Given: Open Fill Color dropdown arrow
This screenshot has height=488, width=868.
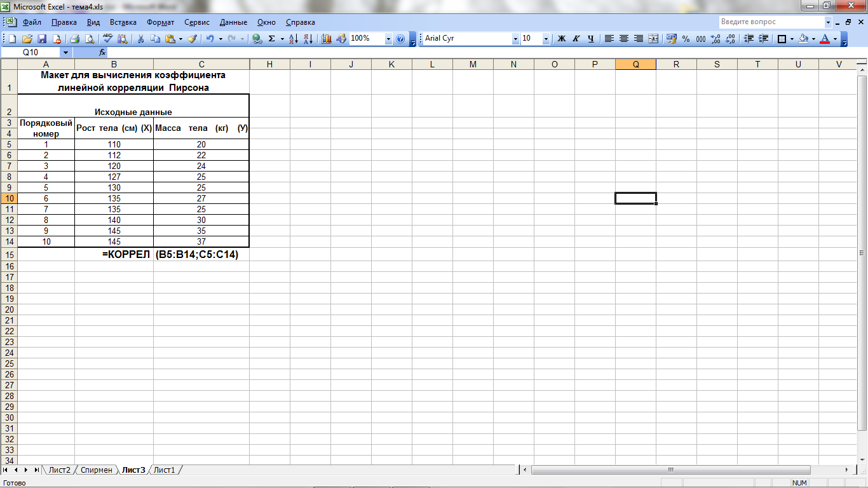Looking at the screenshot, I should pyautogui.click(x=813, y=39).
